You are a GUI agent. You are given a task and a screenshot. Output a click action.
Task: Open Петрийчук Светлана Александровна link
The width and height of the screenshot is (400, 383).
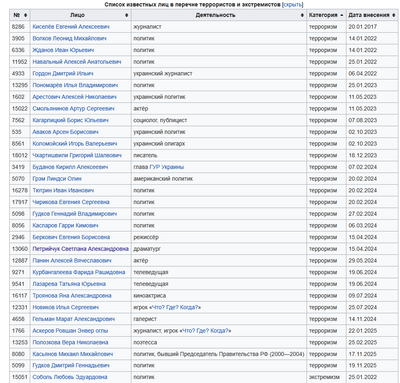[80, 249]
